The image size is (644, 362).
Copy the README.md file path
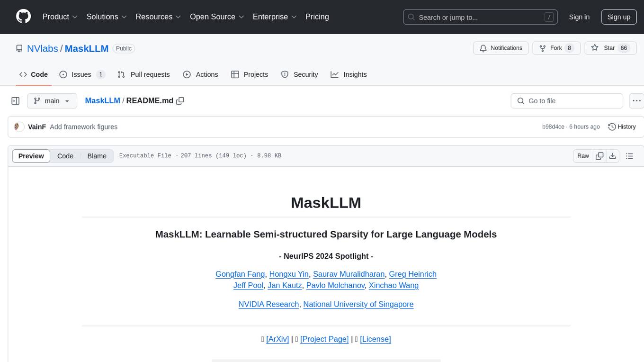180,101
